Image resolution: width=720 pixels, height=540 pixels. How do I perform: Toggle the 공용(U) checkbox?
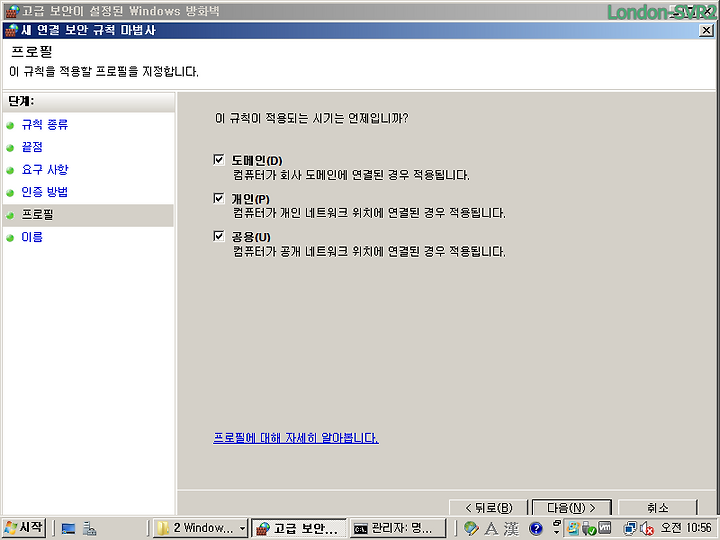tap(219, 236)
